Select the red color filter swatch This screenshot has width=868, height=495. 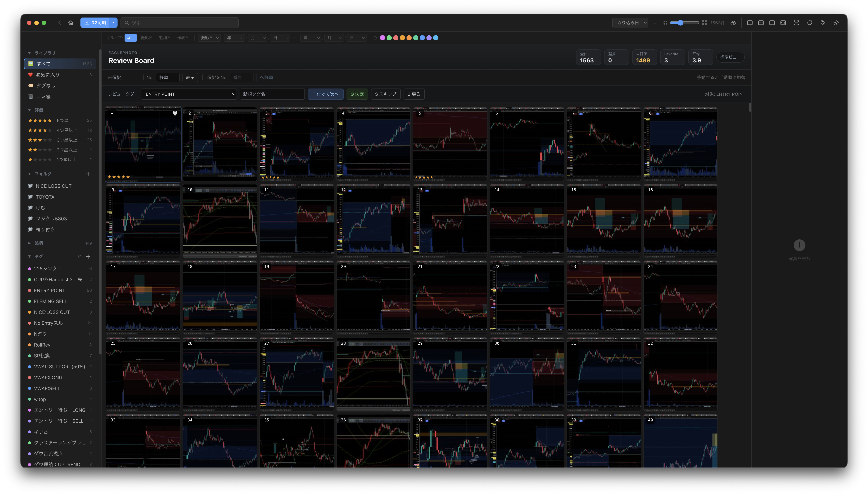coord(396,38)
